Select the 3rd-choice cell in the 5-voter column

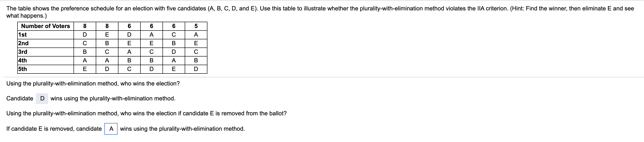[x=196, y=52]
